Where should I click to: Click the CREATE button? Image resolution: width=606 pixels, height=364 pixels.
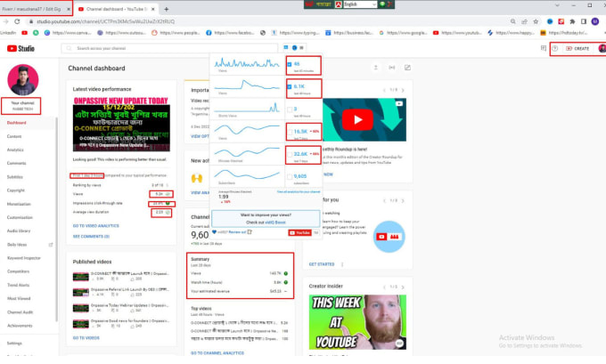[x=577, y=48]
